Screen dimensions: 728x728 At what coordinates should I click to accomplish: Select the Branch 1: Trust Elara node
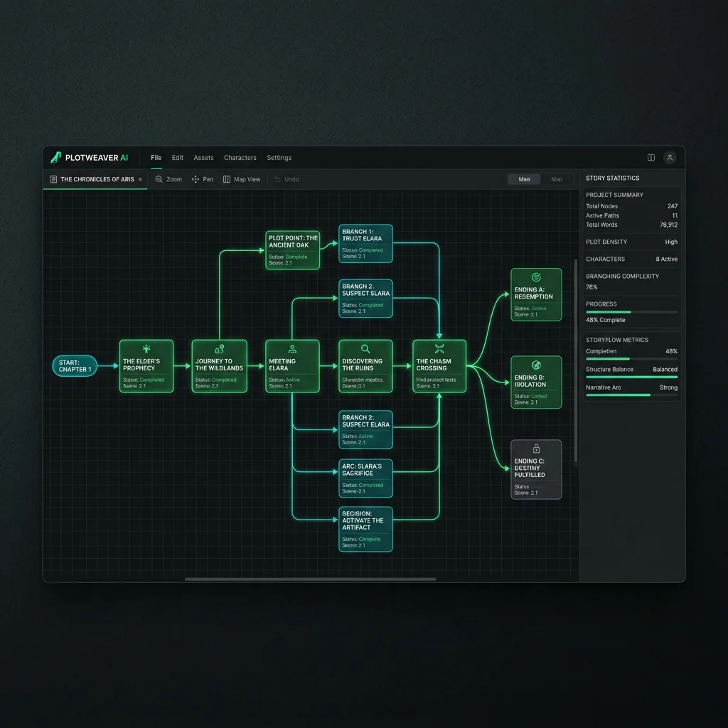tap(365, 243)
